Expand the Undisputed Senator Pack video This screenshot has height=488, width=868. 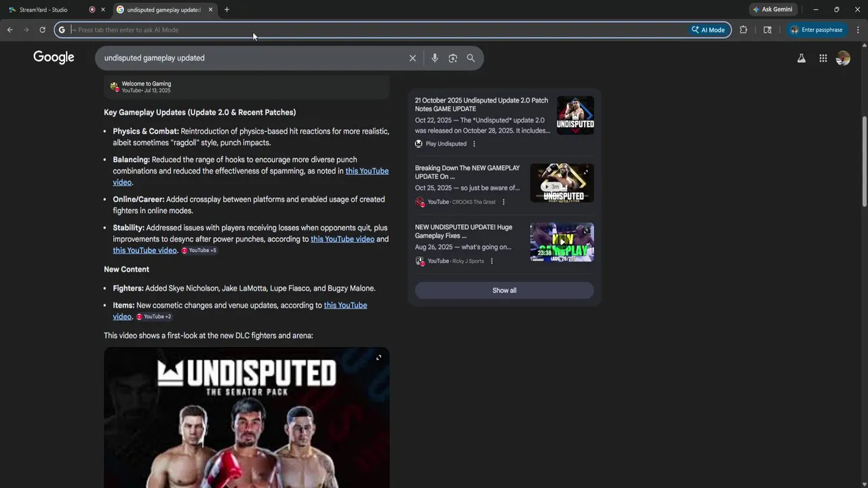378,357
